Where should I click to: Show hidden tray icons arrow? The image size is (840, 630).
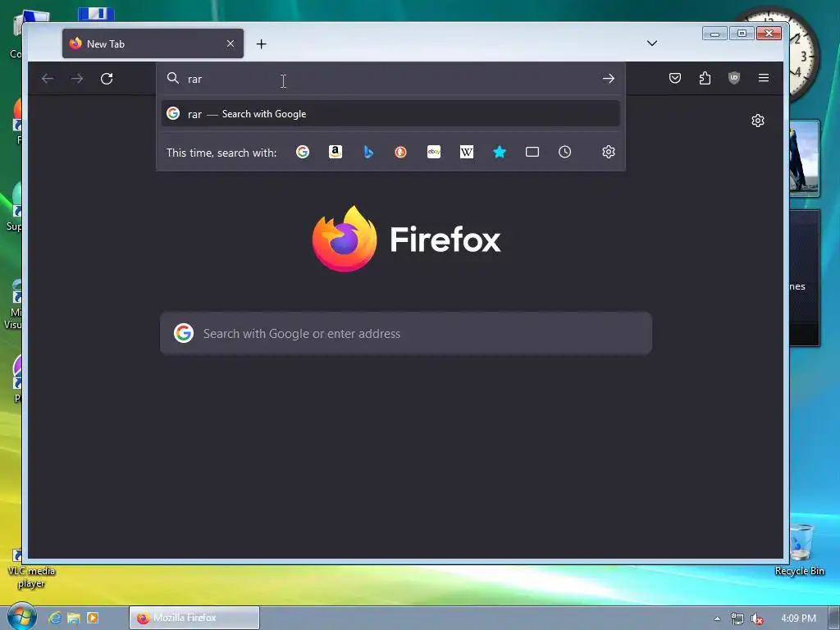tap(717, 619)
